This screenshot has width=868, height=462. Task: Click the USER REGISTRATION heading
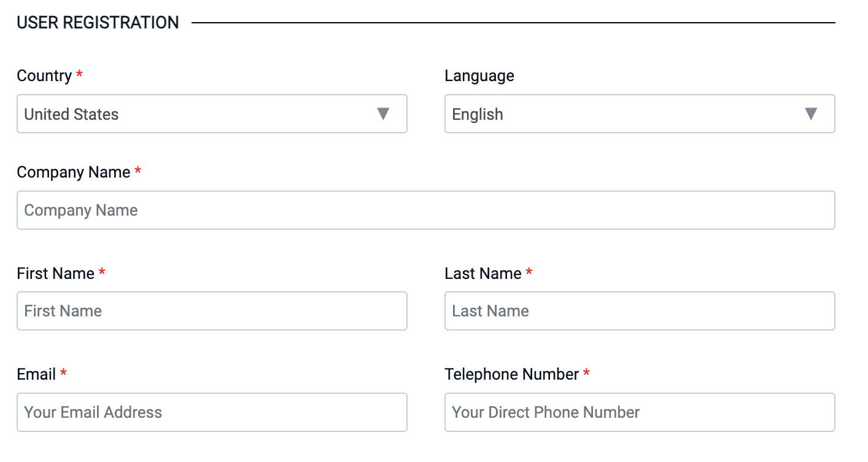pos(98,23)
